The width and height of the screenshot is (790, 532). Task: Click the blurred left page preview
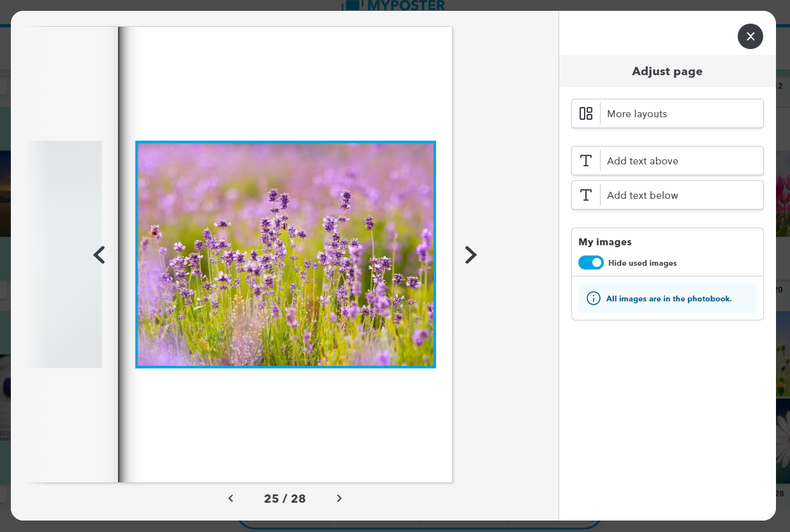[x=64, y=254]
